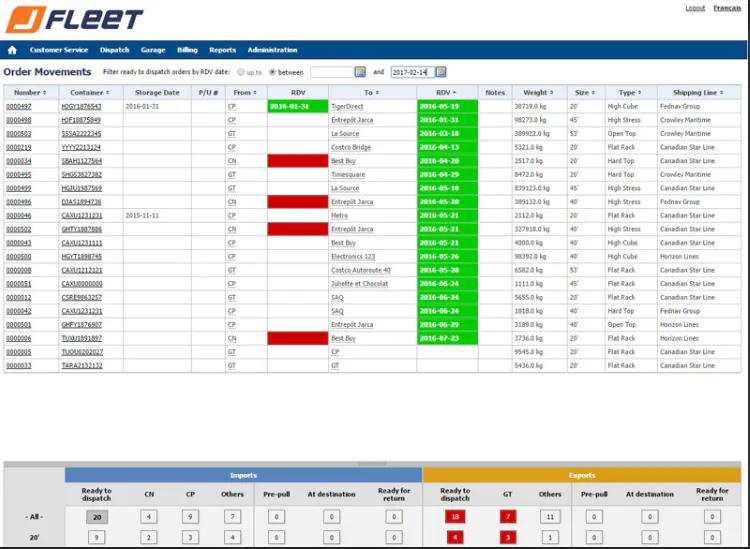Image resolution: width=750 pixels, height=549 pixels.
Task: Click the end date input field
Action: [x=412, y=72]
